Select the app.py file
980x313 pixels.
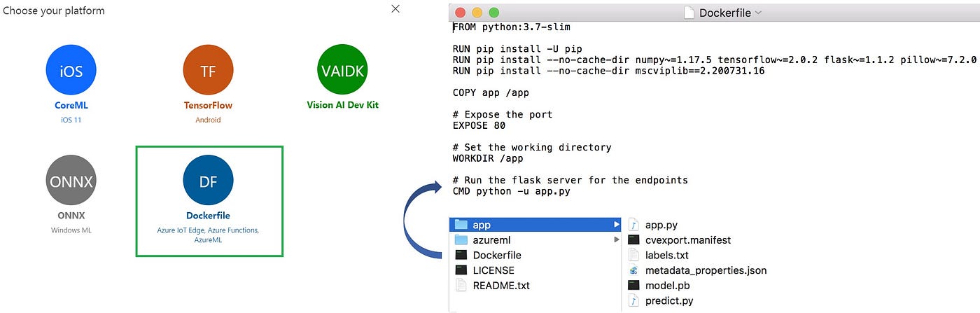(663, 225)
